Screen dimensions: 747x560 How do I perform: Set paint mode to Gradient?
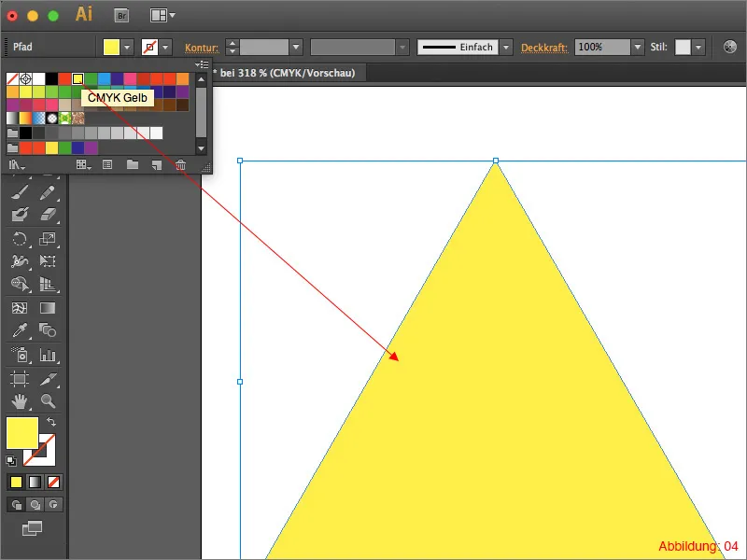35,483
